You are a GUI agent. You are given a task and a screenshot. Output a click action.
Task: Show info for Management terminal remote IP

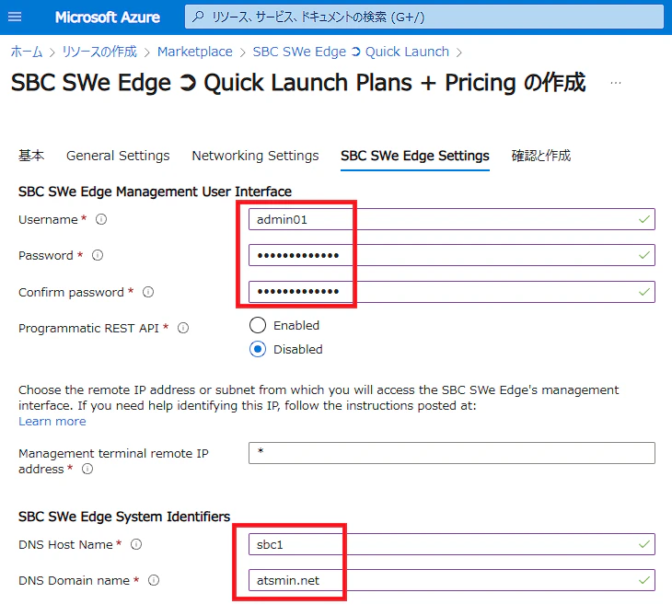(87, 469)
